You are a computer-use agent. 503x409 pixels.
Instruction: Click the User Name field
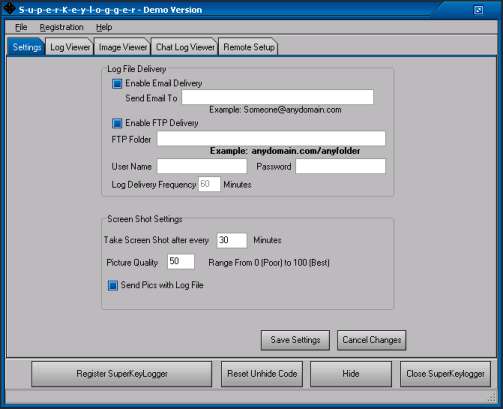(x=202, y=166)
